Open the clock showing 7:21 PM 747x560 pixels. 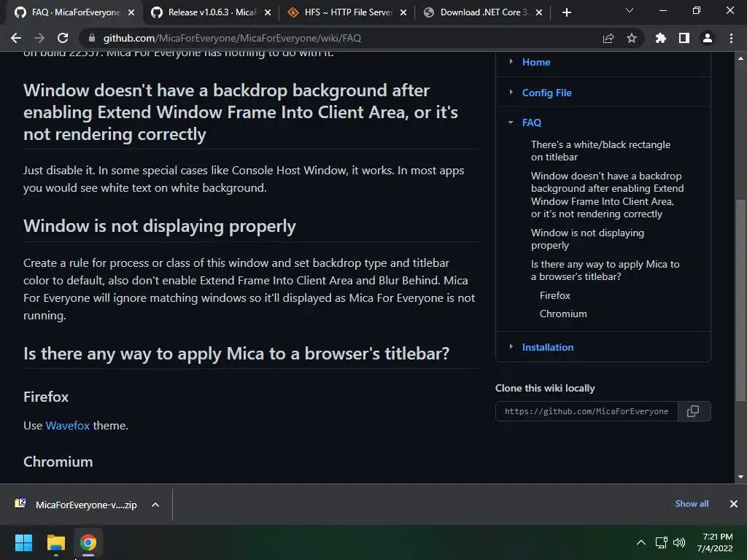(715, 542)
